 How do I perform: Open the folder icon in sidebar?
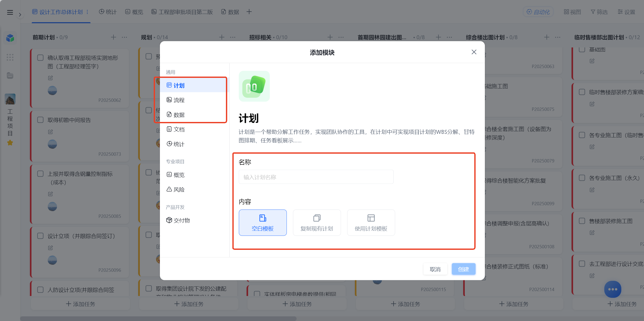10,76
